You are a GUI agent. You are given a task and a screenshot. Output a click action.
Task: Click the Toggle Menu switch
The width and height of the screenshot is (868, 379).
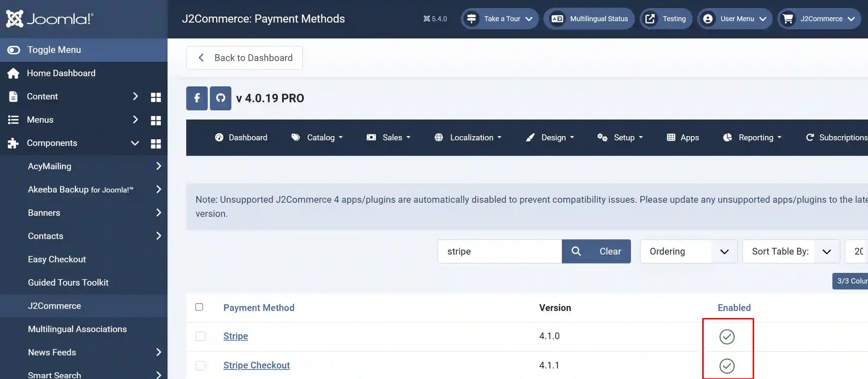[14, 50]
